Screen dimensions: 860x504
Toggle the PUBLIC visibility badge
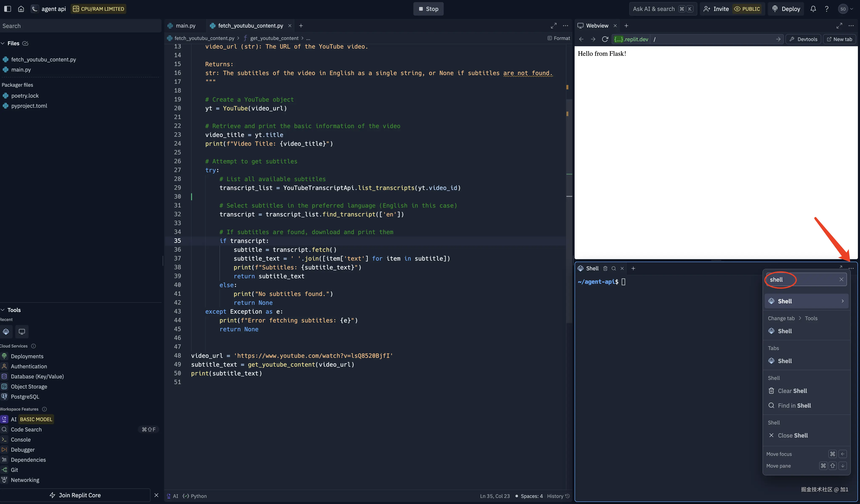[x=747, y=9]
